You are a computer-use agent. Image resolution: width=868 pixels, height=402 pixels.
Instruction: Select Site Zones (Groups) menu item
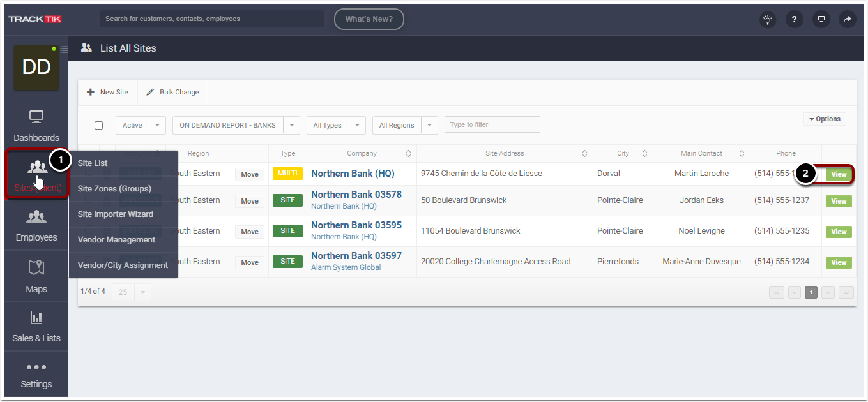click(x=114, y=189)
